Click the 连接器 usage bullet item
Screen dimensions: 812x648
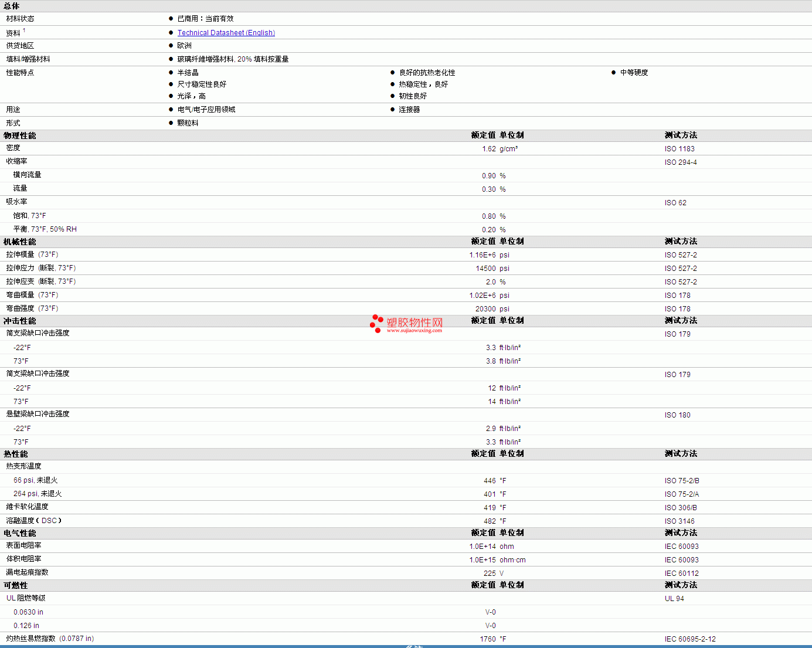coord(409,110)
